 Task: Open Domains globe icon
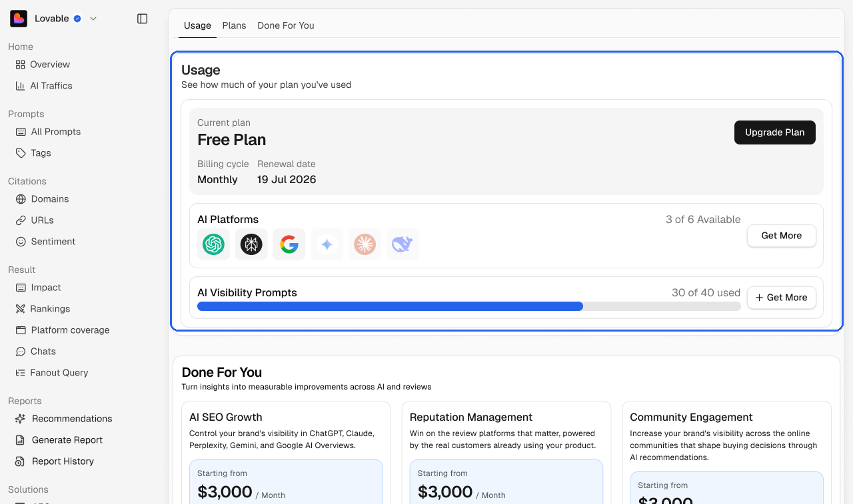point(21,199)
